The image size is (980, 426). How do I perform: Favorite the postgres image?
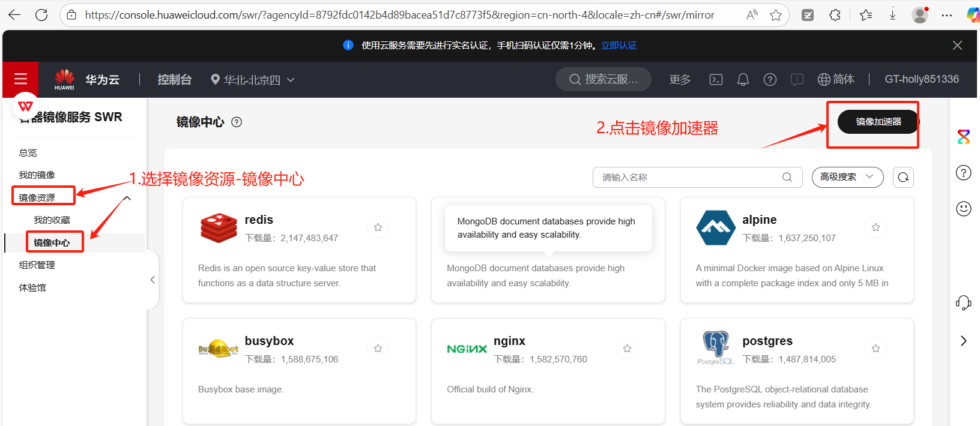tap(876, 349)
